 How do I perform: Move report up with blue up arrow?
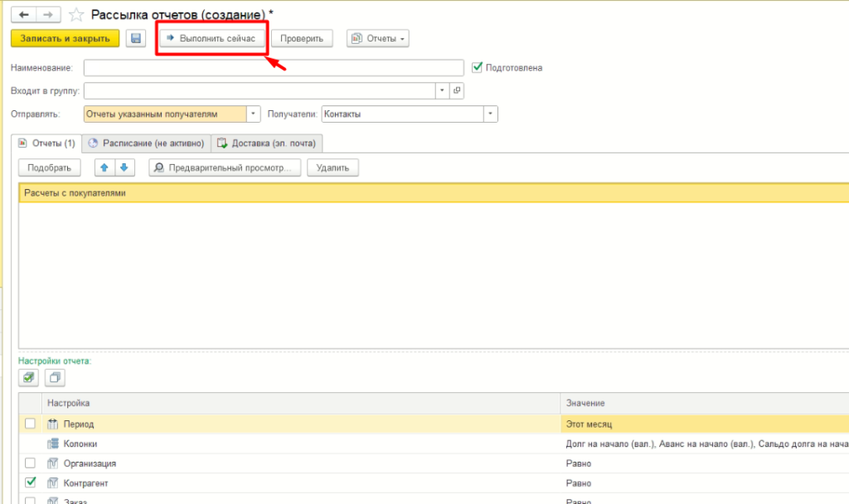tap(104, 167)
